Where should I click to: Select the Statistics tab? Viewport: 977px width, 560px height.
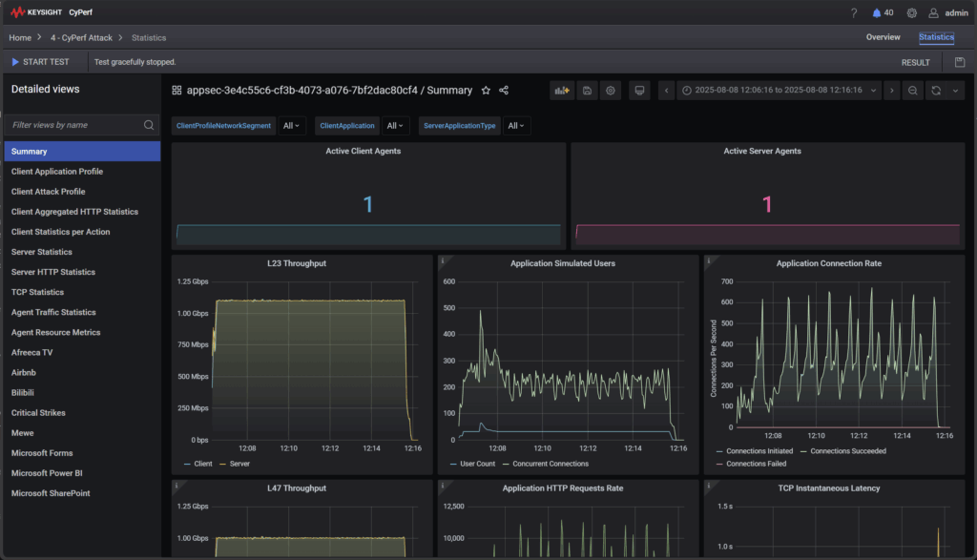tap(936, 37)
